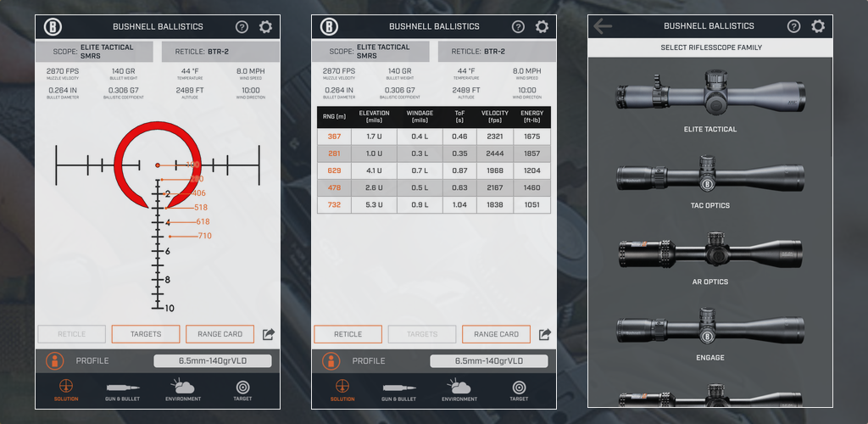Select Target tab in left panel
Image resolution: width=868 pixels, height=424 pixels.
(242, 391)
